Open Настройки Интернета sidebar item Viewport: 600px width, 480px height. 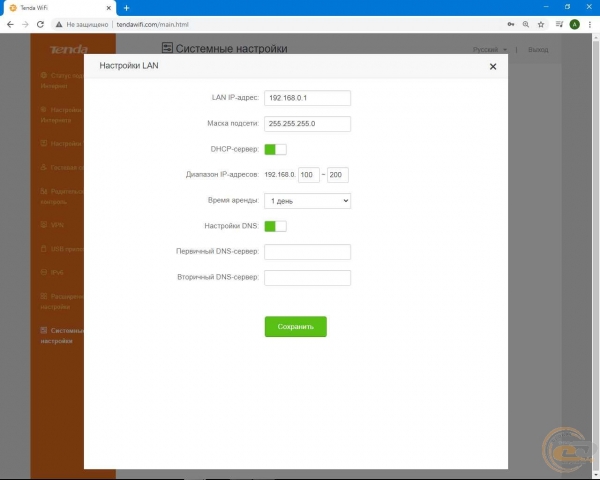[61, 115]
